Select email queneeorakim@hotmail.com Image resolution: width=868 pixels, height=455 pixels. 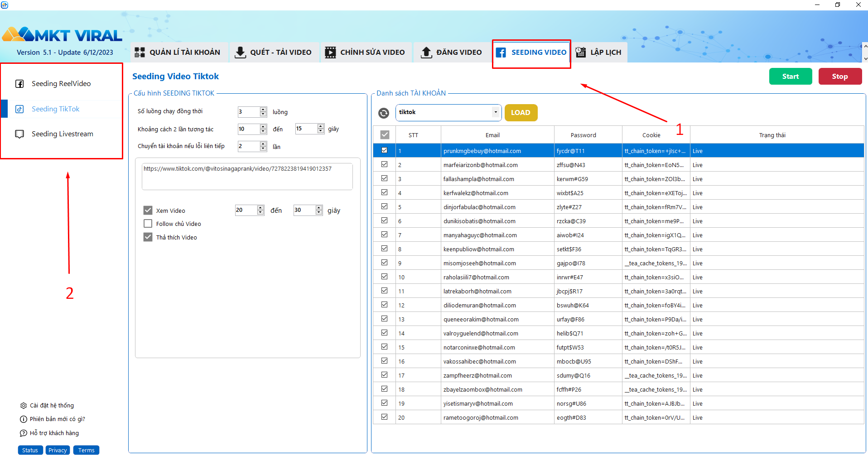tap(497, 319)
